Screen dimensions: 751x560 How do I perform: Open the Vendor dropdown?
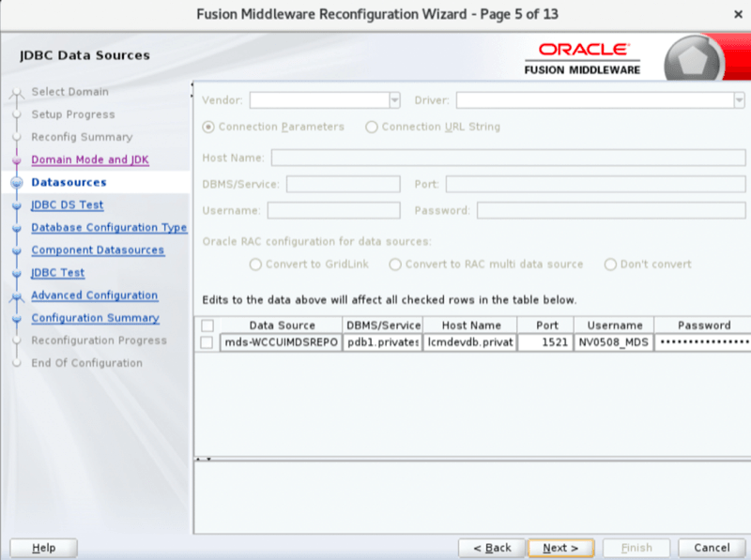[x=394, y=100]
